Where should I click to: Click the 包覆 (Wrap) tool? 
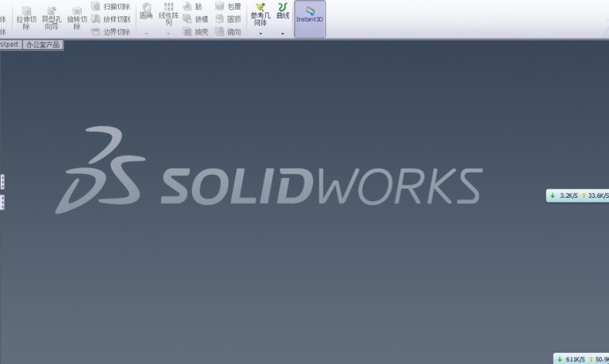tap(228, 6)
